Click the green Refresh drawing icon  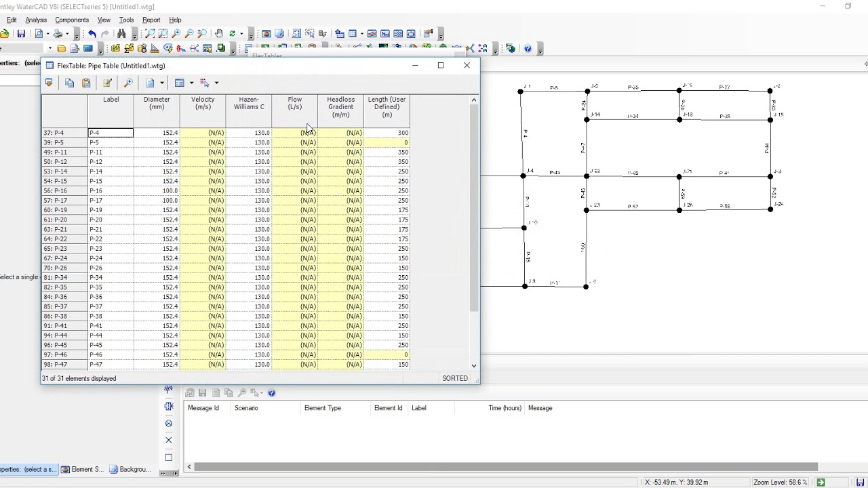pyautogui.click(x=232, y=34)
